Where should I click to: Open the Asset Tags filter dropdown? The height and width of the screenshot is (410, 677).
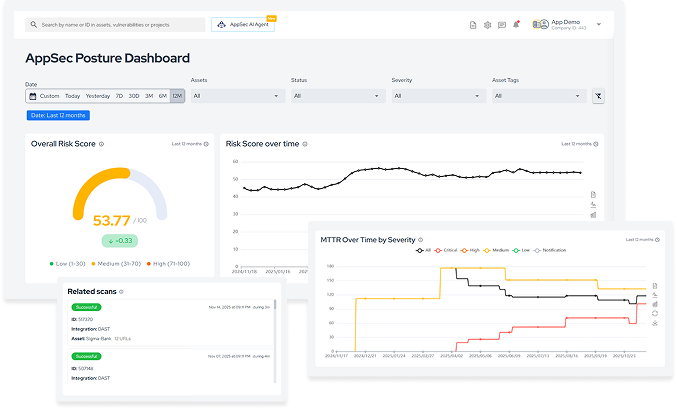(539, 96)
